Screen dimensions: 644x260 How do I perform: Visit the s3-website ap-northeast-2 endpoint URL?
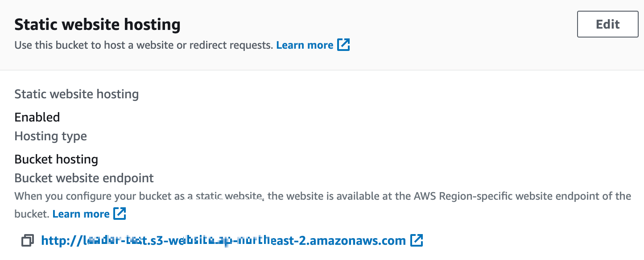(223, 241)
